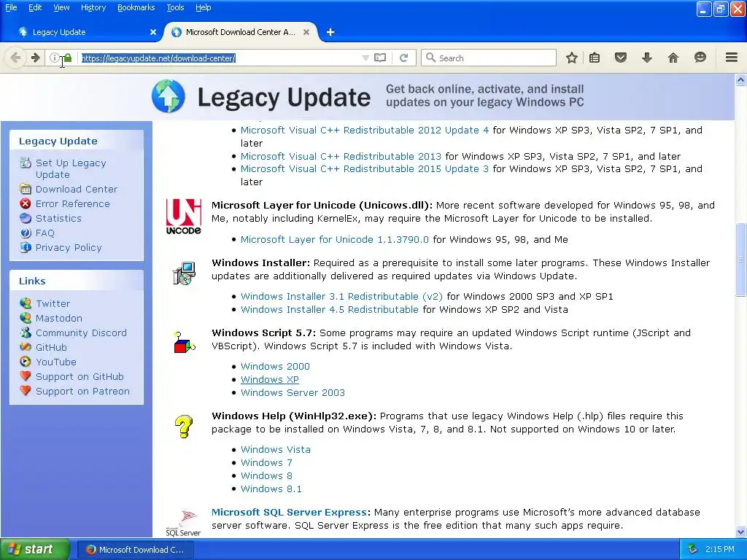The image size is (747, 560).
Task: Download Windows Installer 4.5 Redistributable
Action: tap(330, 309)
